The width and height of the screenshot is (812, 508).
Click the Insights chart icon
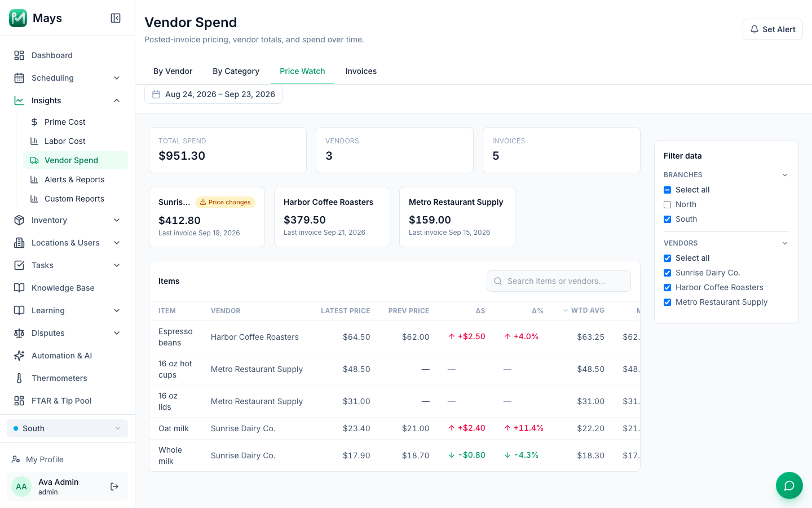(x=19, y=100)
